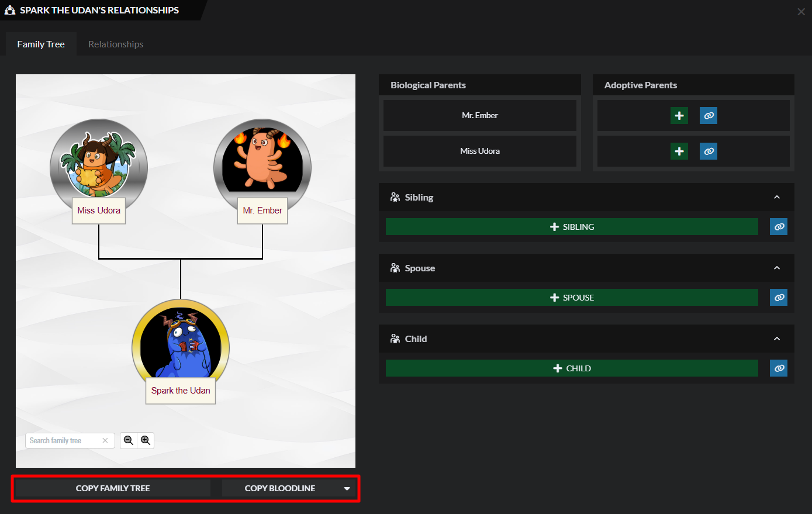Click the zoom out magnifier icon

(129, 440)
